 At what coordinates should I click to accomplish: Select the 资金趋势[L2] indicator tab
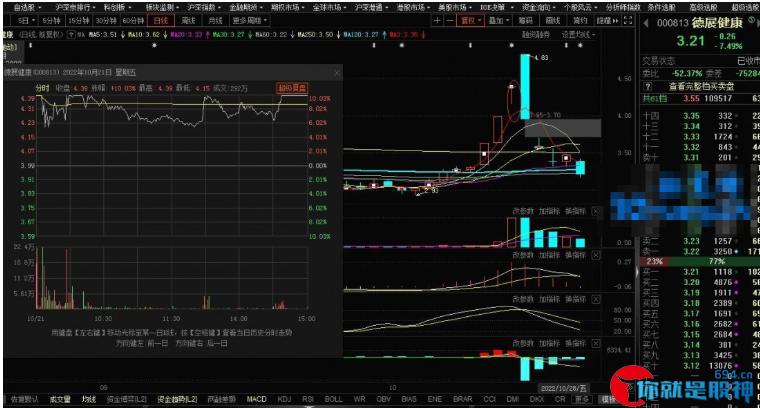coord(177,399)
